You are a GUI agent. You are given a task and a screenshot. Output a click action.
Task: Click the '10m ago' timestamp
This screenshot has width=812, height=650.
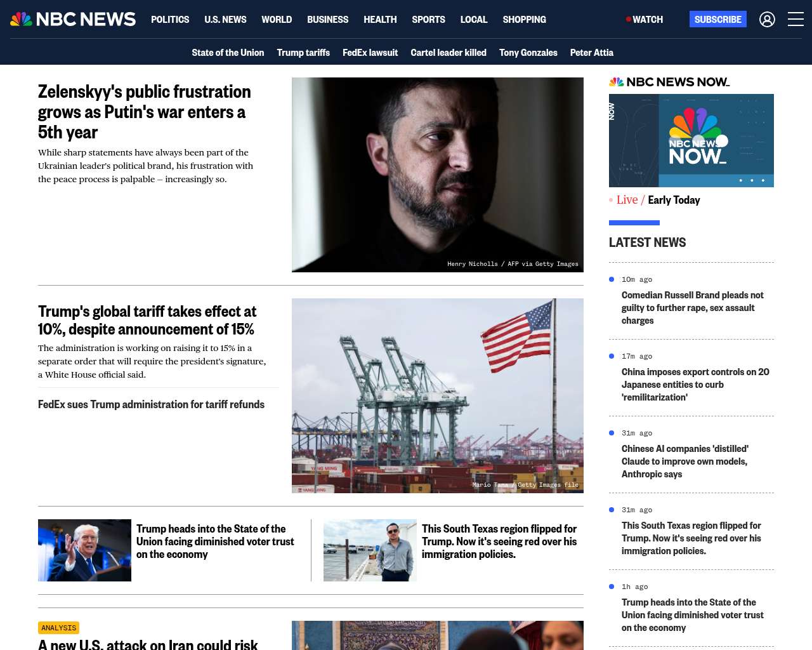click(637, 279)
